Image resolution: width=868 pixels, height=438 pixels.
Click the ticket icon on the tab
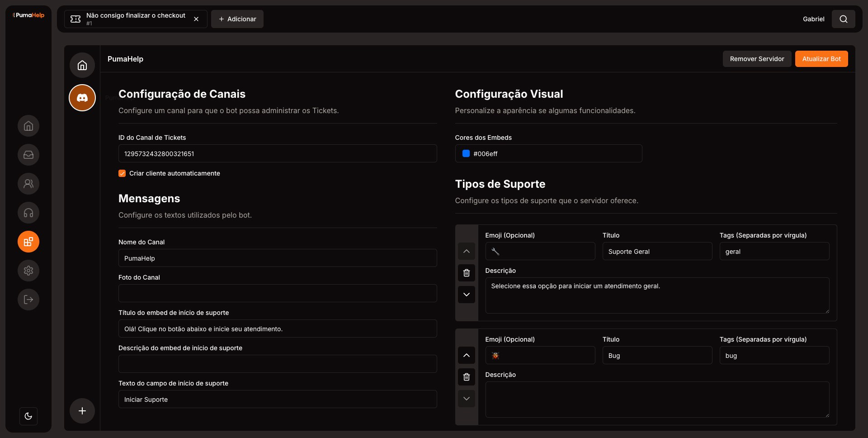click(x=75, y=19)
